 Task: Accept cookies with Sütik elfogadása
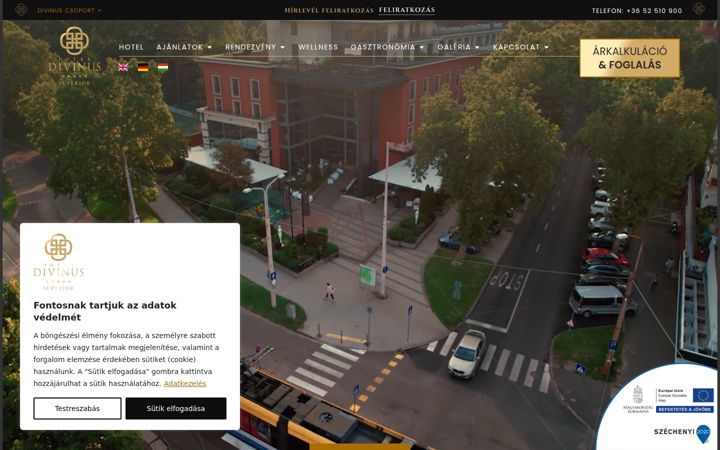click(176, 408)
